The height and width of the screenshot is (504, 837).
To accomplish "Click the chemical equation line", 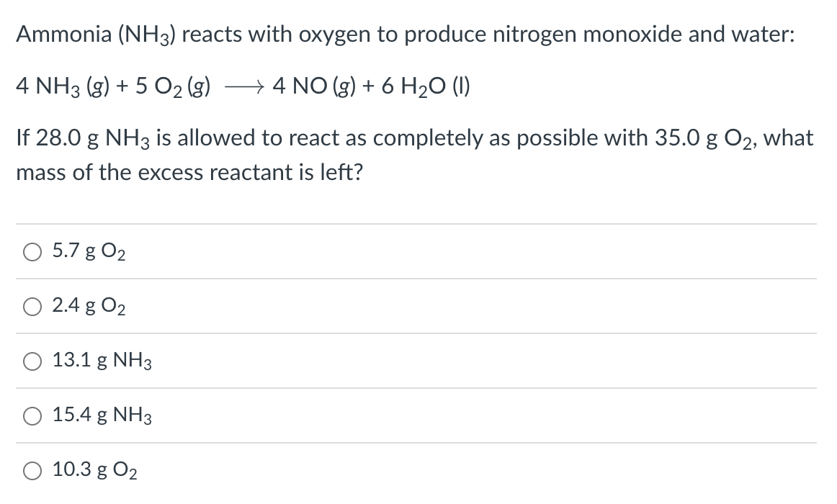I will tap(243, 86).
